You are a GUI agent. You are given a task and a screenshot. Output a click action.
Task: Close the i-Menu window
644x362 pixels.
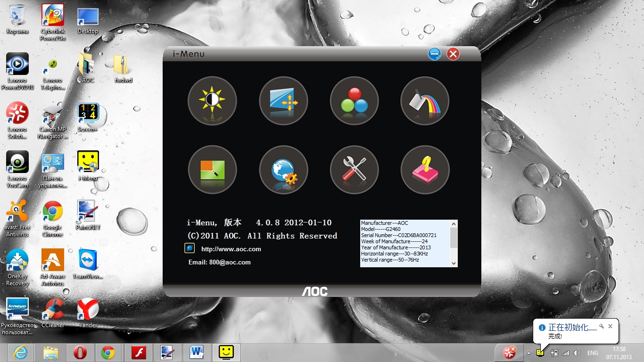(x=453, y=54)
